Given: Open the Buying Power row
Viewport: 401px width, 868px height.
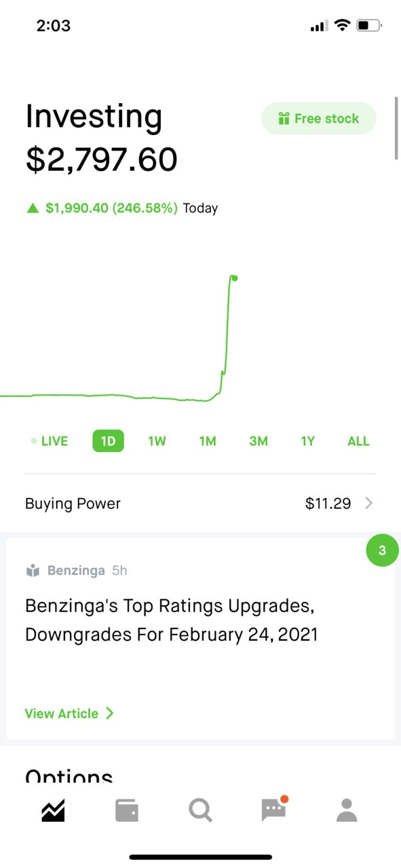Looking at the screenshot, I should [200, 504].
